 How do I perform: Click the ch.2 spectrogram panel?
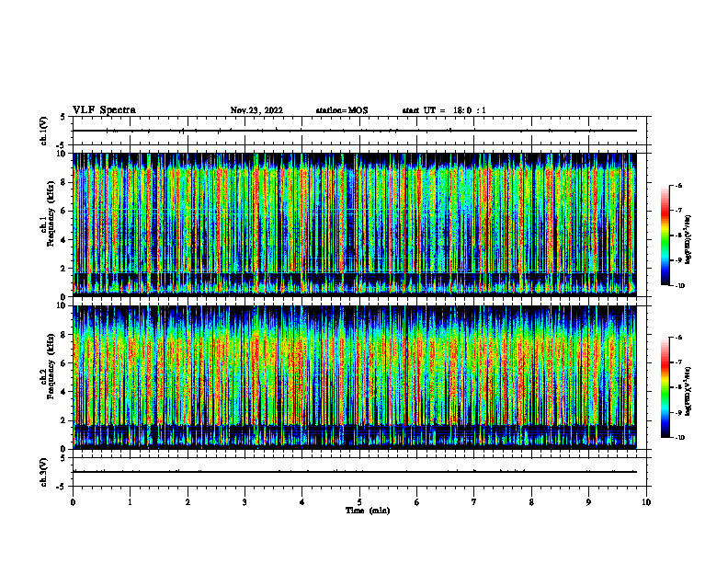tap(355, 377)
